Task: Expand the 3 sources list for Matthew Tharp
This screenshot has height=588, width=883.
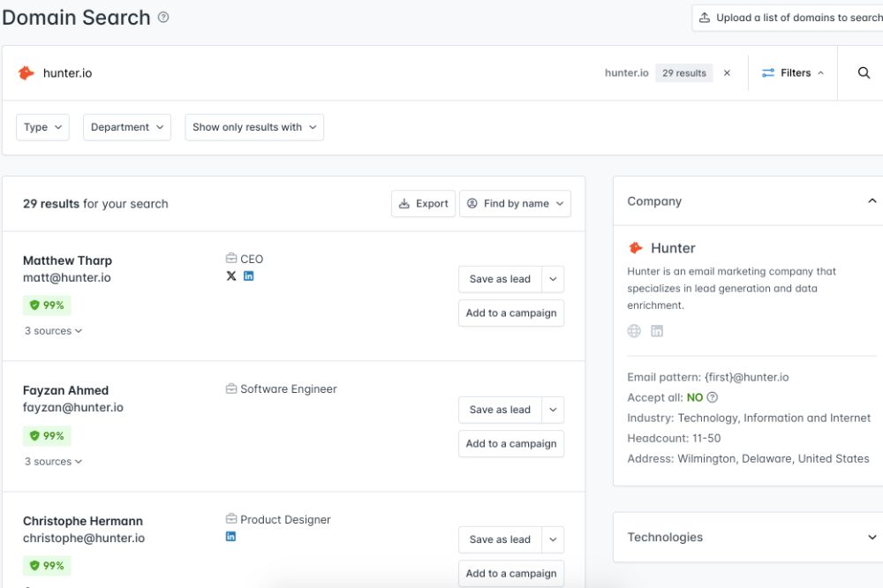Action: pyautogui.click(x=53, y=330)
